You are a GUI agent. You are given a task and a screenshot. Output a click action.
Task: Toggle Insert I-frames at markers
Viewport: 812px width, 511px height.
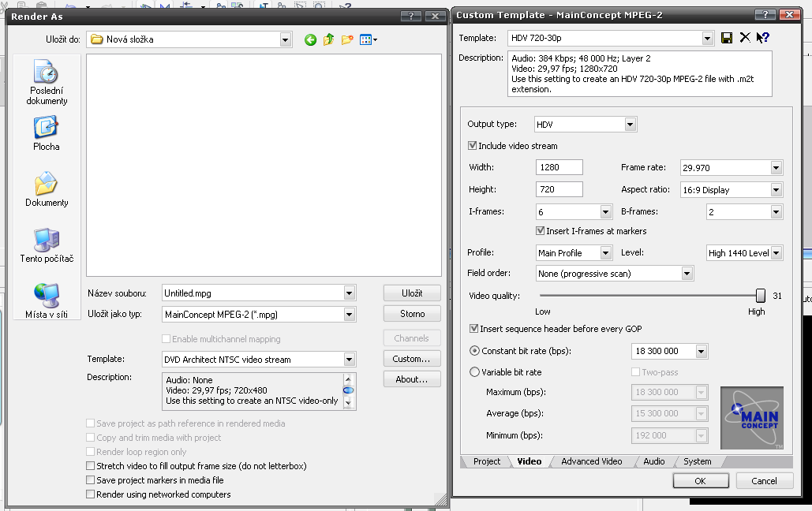click(x=540, y=231)
